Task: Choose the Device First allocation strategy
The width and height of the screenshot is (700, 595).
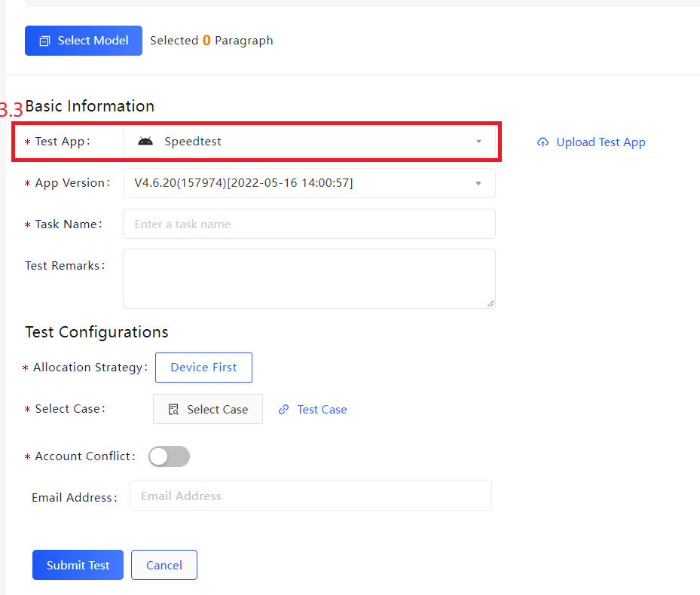Action: pos(203,368)
